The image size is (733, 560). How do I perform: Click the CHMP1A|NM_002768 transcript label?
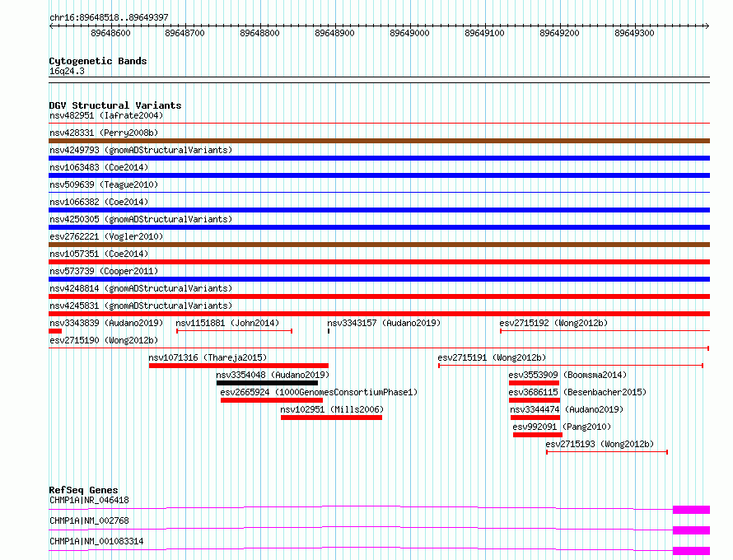[x=89, y=520]
